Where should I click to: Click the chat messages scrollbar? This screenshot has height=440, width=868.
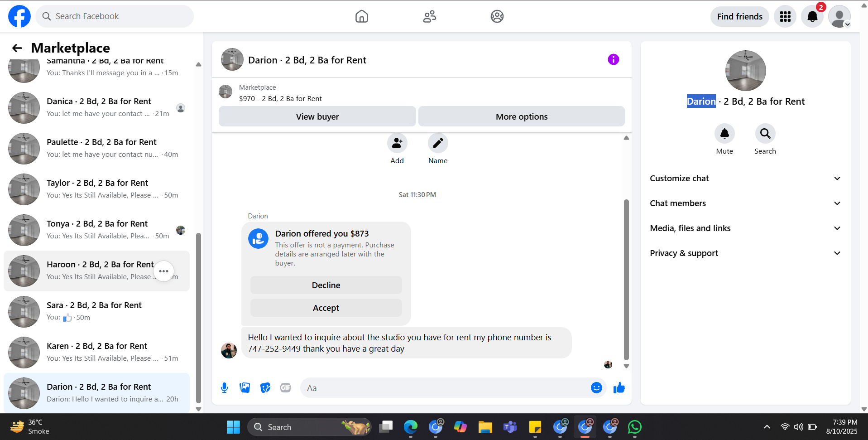[626, 280]
